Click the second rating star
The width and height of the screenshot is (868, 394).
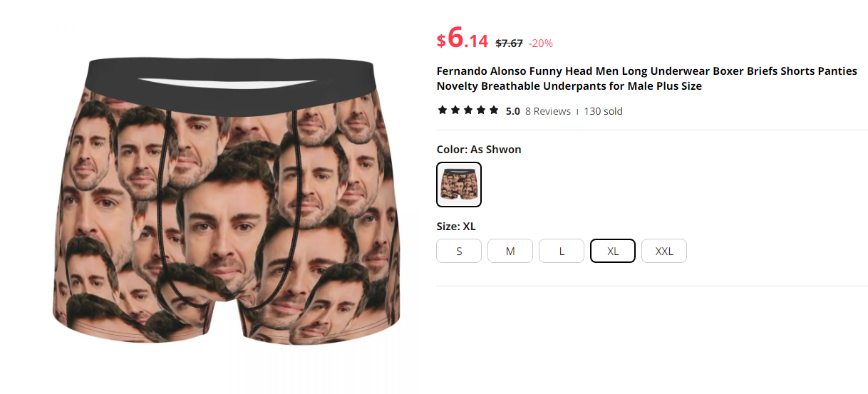[455, 110]
